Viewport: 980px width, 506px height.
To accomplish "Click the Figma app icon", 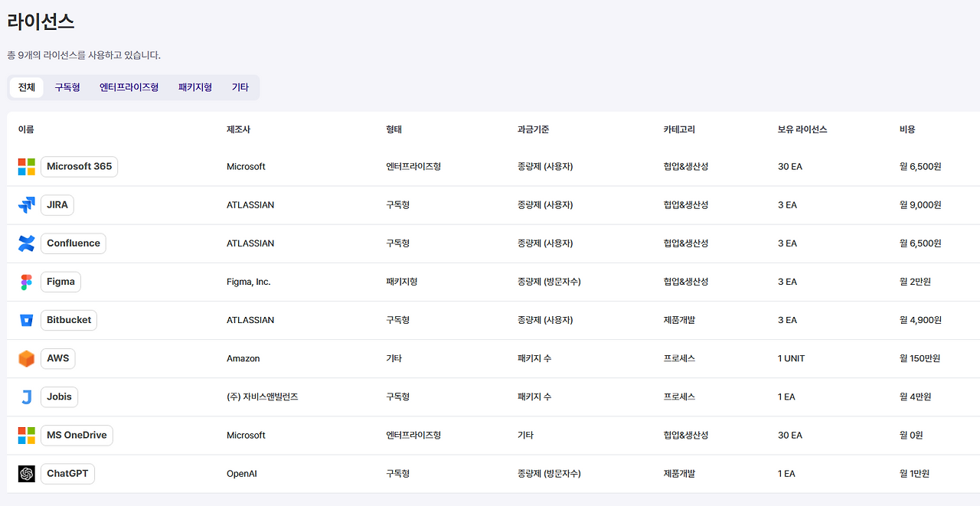I will click(26, 281).
